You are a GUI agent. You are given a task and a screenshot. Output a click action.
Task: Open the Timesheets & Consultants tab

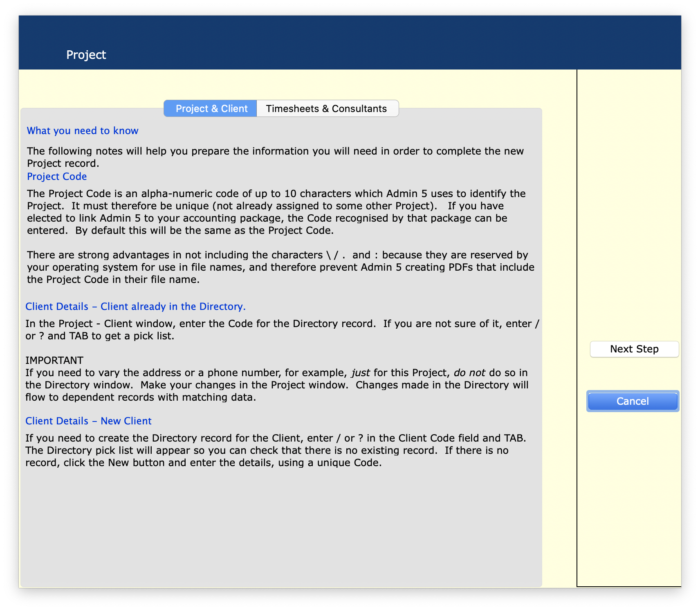(326, 109)
